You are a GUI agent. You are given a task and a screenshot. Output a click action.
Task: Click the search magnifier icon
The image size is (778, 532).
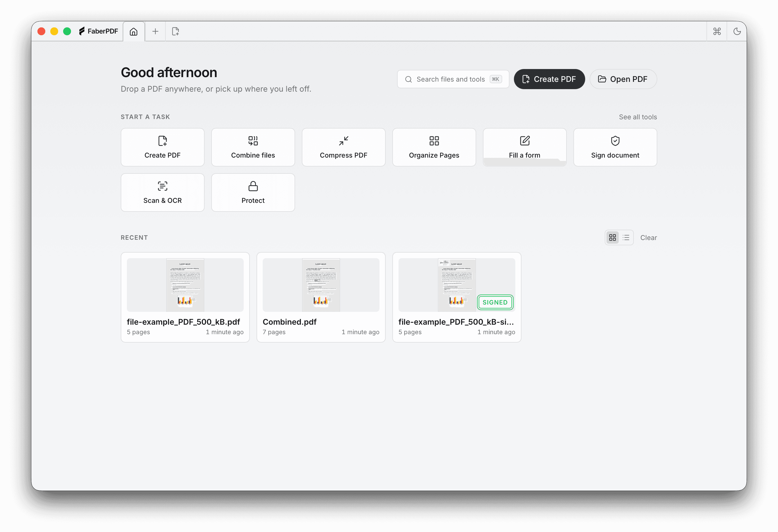(x=408, y=79)
